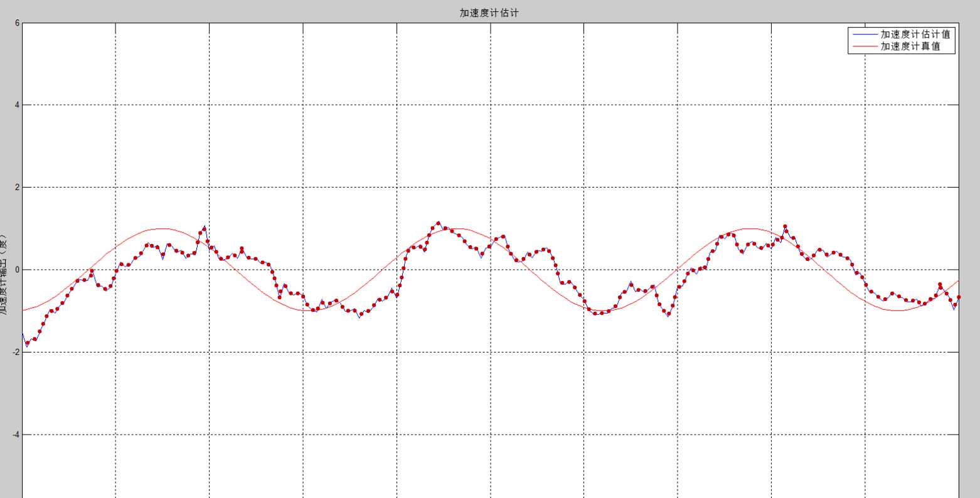
Task: Click the plot title 加速度计估计
Action: click(x=489, y=13)
